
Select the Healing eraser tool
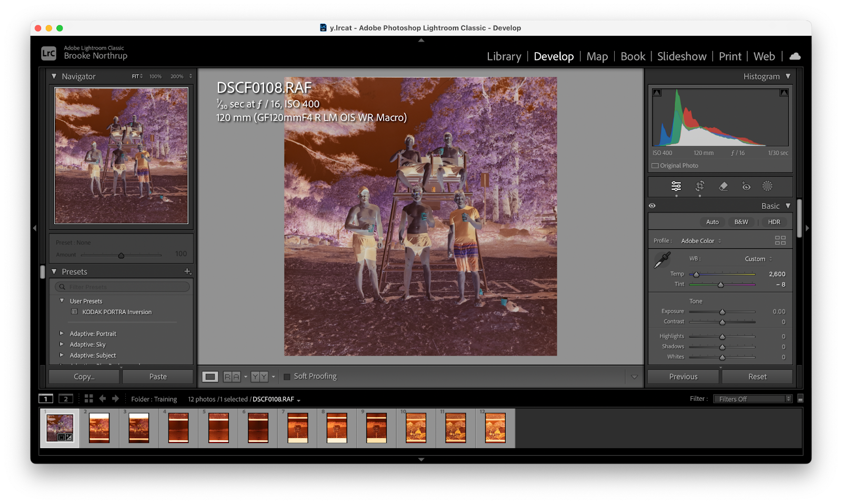tap(723, 186)
